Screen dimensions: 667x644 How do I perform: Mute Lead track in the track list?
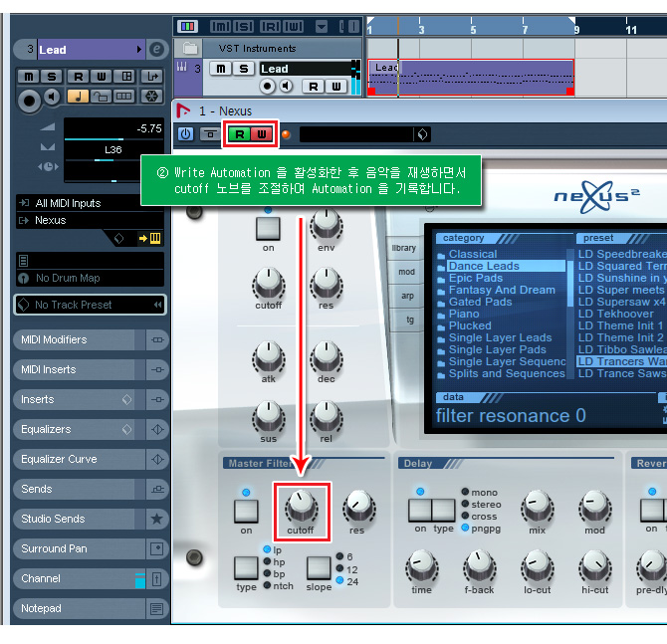click(221, 69)
